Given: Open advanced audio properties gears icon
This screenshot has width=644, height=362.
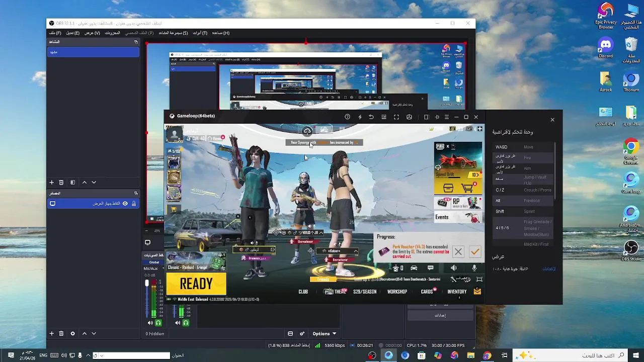Looking at the screenshot, I should [302, 333].
